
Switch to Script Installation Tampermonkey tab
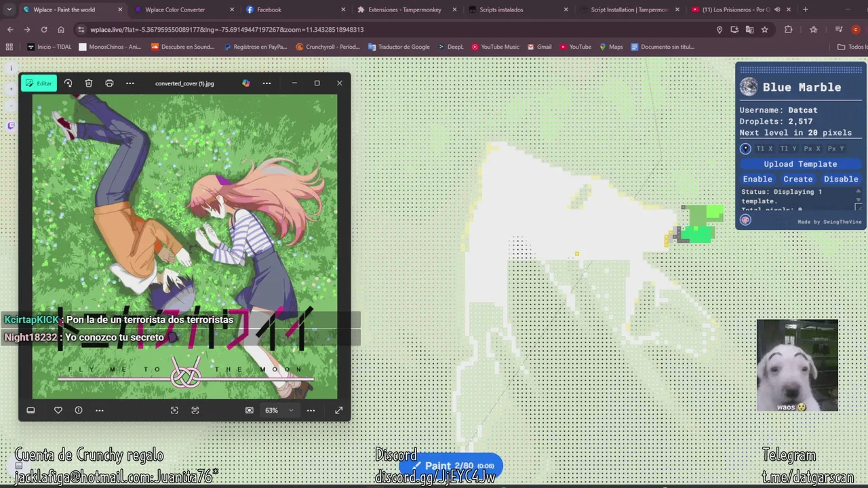(x=629, y=9)
